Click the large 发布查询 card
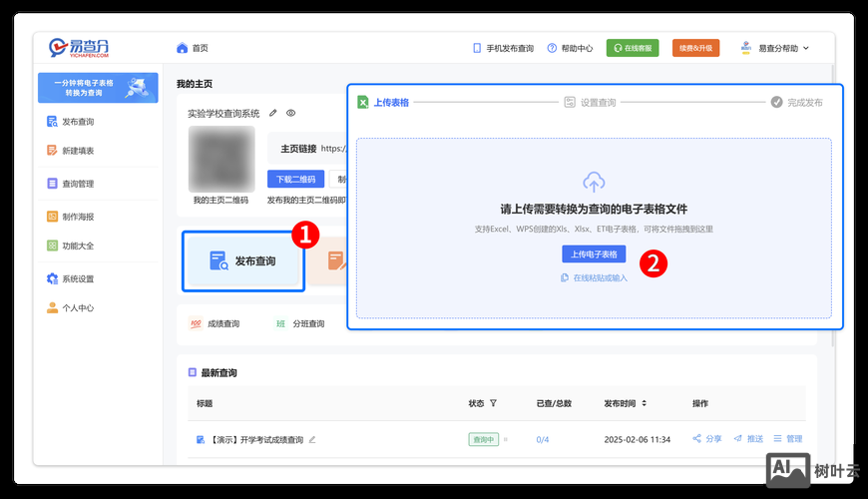Screen dimensions: 868x499 click(243, 260)
